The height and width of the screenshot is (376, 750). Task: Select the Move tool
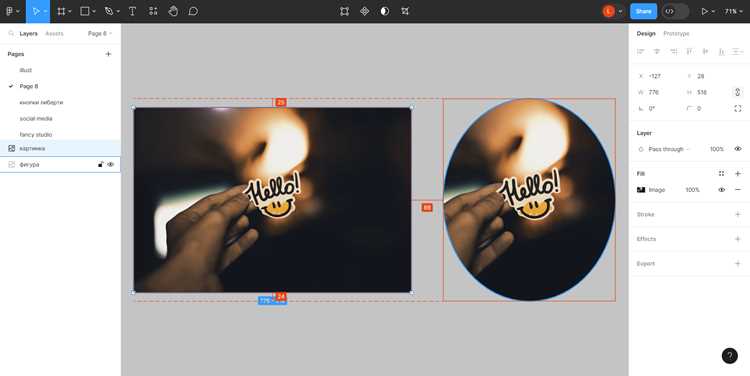35,11
